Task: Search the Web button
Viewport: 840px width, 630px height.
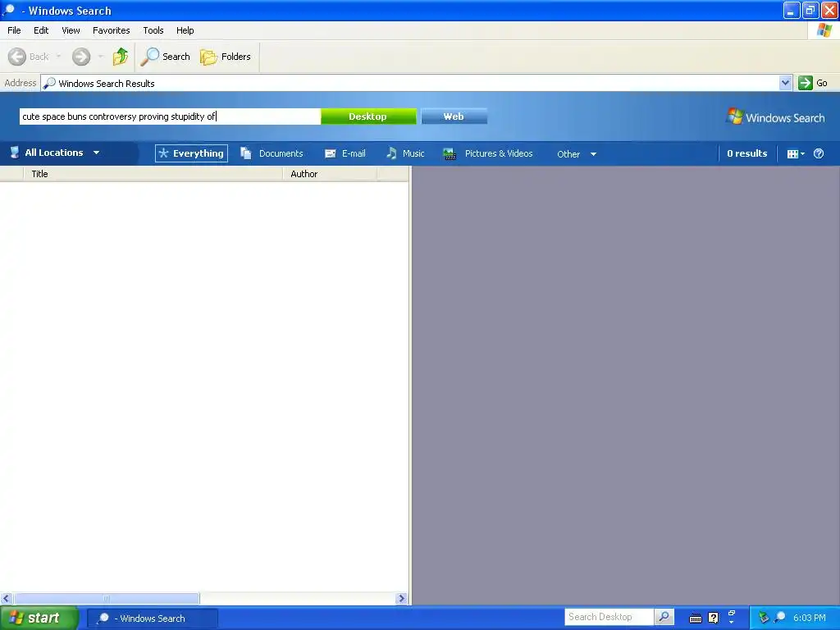Action: (x=454, y=116)
